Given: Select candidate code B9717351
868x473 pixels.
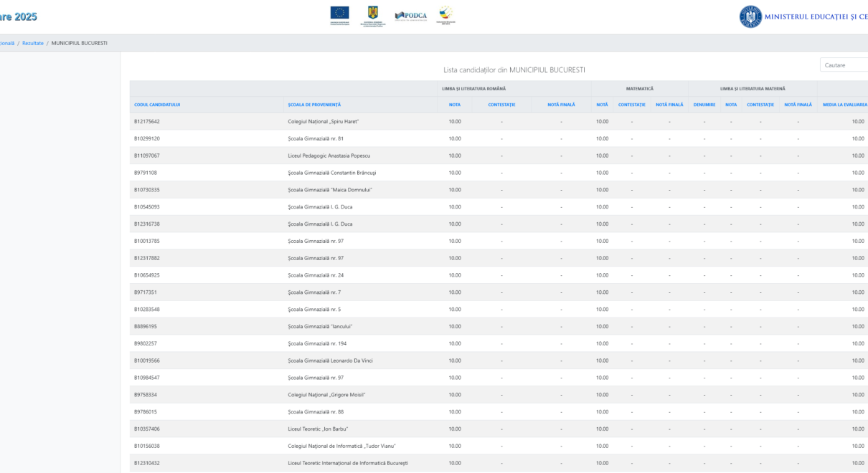Looking at the screenshot, I should tap(146, 292).
